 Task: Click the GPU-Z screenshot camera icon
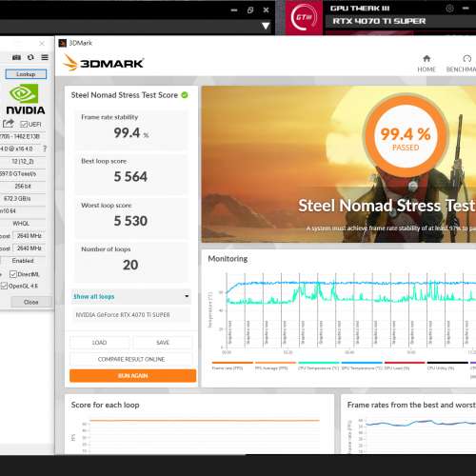pyautogui.click(x=16, y=57)
